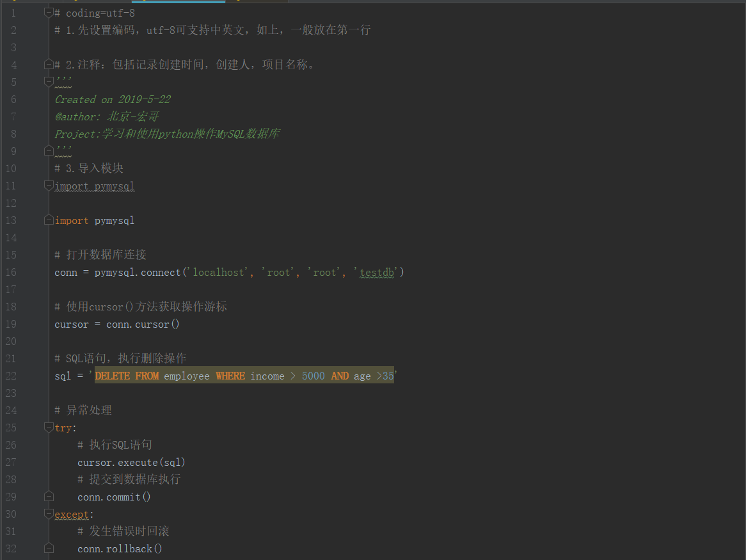
Task: Click 'pymysql' in the line 13 import
Action: click(x=114, y=221)
